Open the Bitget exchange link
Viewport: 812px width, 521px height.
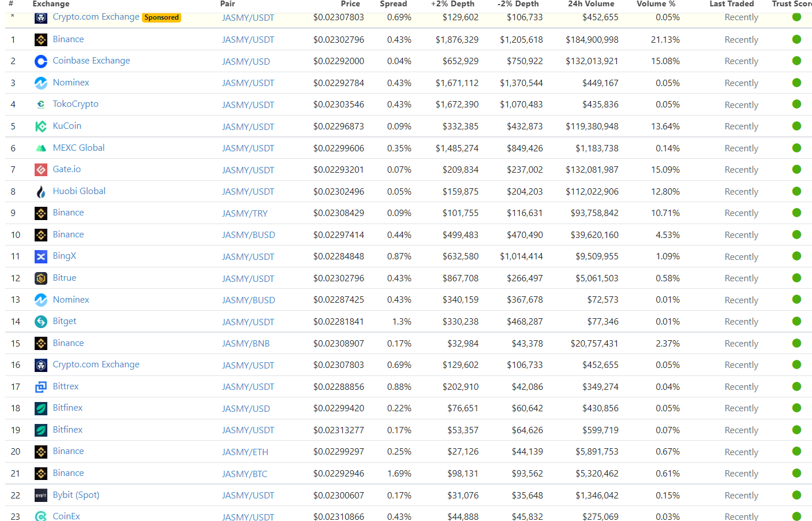64,321
